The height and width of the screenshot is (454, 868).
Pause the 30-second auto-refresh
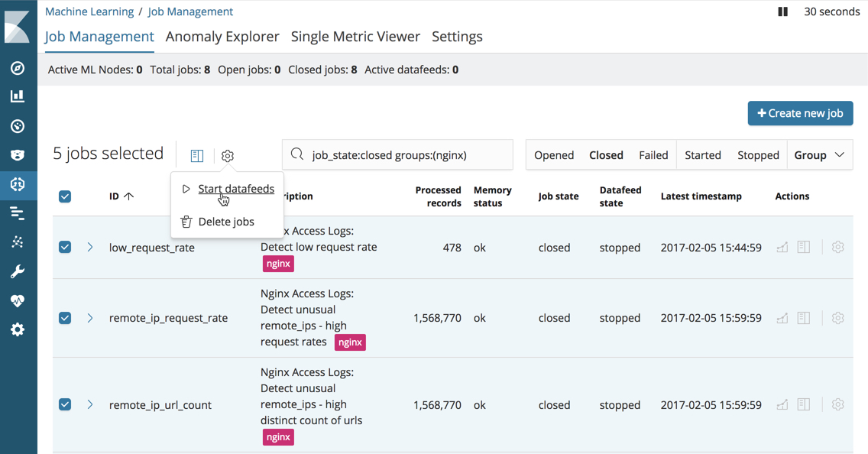point(782,11)
